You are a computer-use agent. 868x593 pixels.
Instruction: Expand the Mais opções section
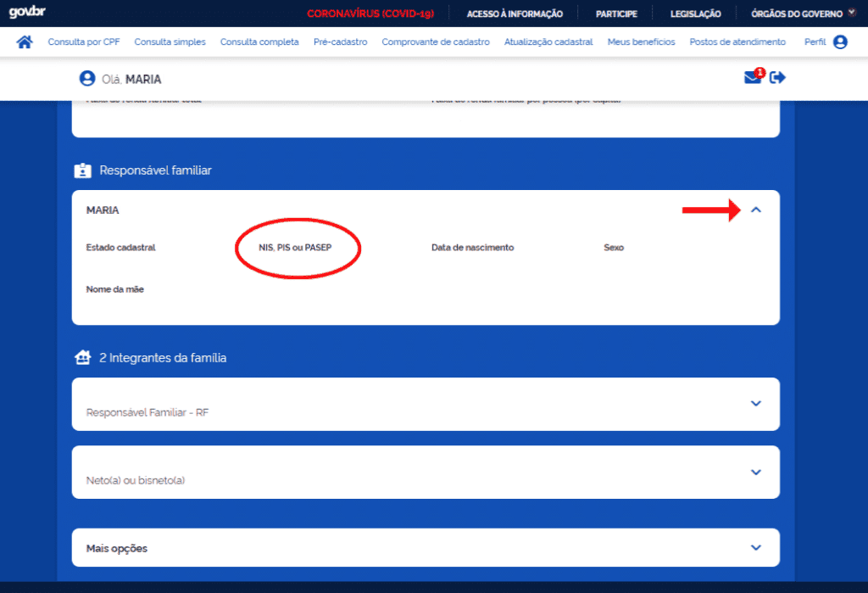click(756, 548)
